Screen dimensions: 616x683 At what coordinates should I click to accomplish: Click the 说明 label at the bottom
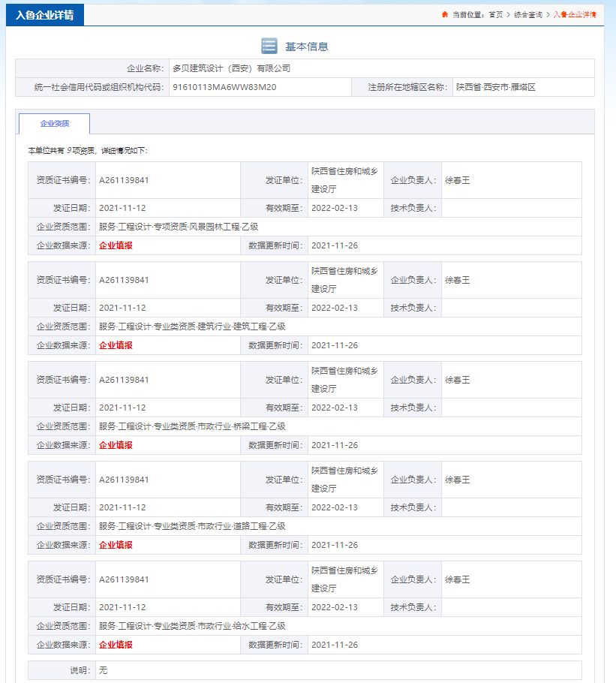coord(80,670)
